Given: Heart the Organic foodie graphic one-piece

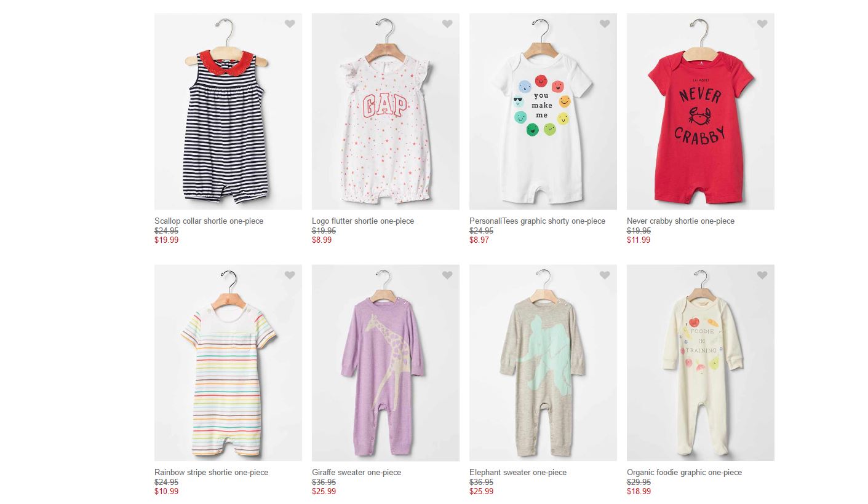Looking at the screenshot, I should [x=762, y=275].
